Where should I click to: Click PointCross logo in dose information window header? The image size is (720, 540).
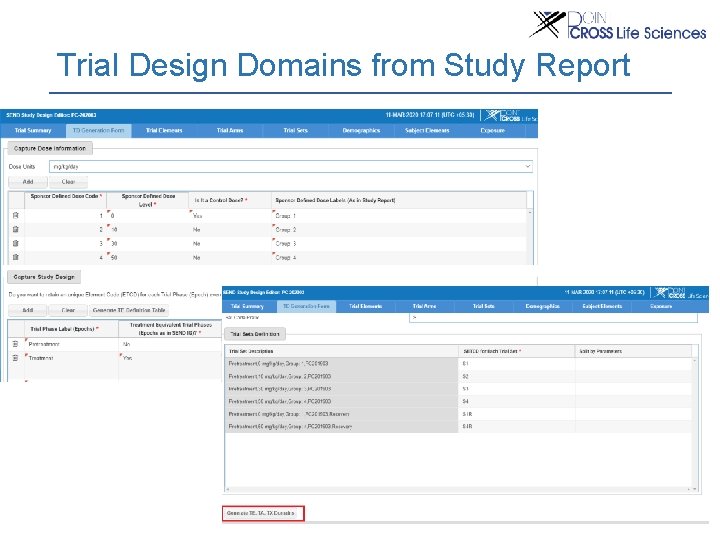510,115
